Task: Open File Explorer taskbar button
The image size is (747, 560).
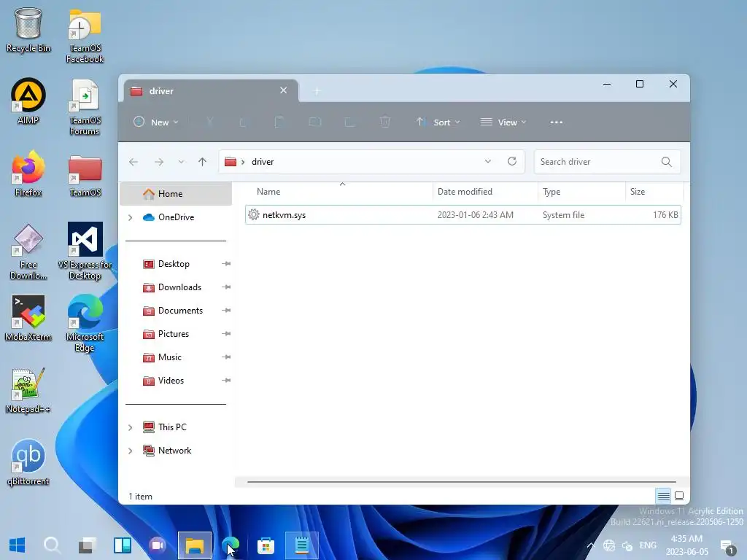Action: pyautogui.click(x=195, y=545)
